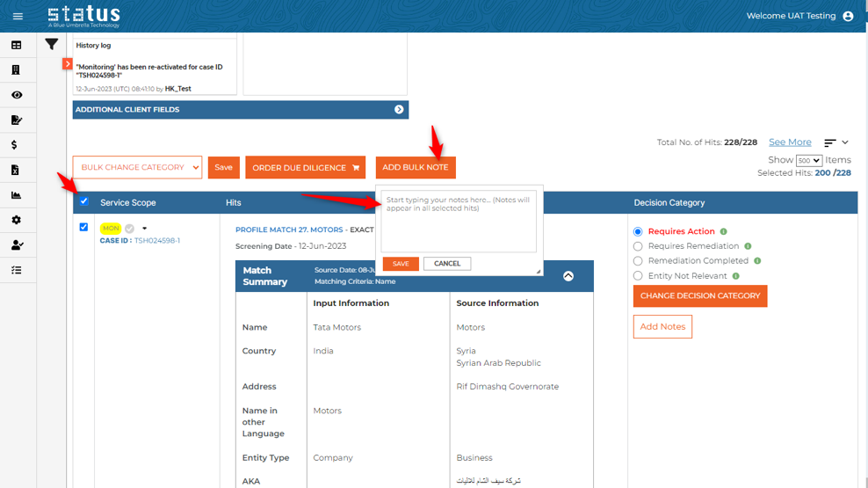Image resolution: width=868 pixels, height=488 pixels.
Task: Click the Add Bulk Note button
Action: 416,167
